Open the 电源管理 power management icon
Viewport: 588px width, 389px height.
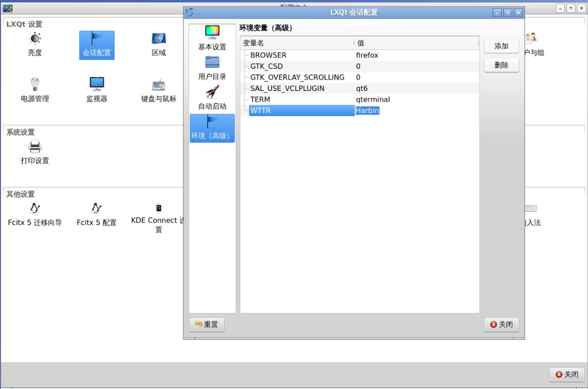click(35, 90)
